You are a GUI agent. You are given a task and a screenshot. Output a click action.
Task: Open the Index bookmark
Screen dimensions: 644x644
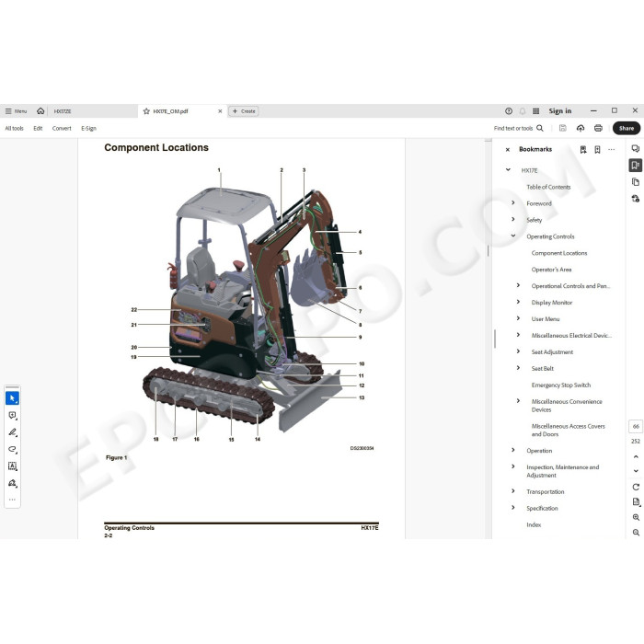pyautogui.click(x=534, y=524)
